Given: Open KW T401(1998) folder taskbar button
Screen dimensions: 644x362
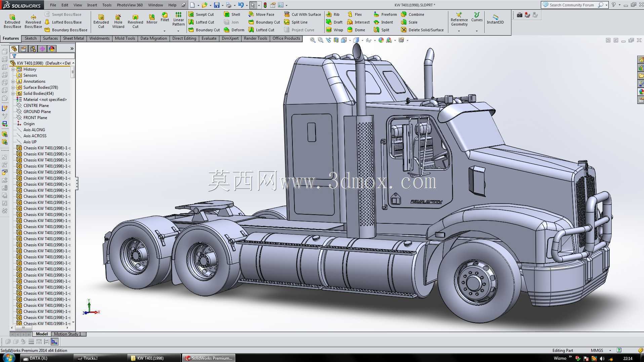Looking at the screenshot, I should 154,358.
